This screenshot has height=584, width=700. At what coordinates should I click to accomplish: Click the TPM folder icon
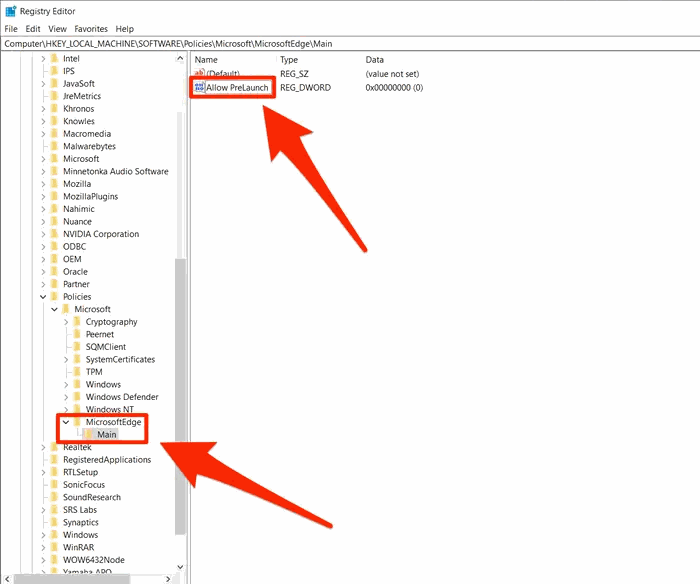[77, 371]
